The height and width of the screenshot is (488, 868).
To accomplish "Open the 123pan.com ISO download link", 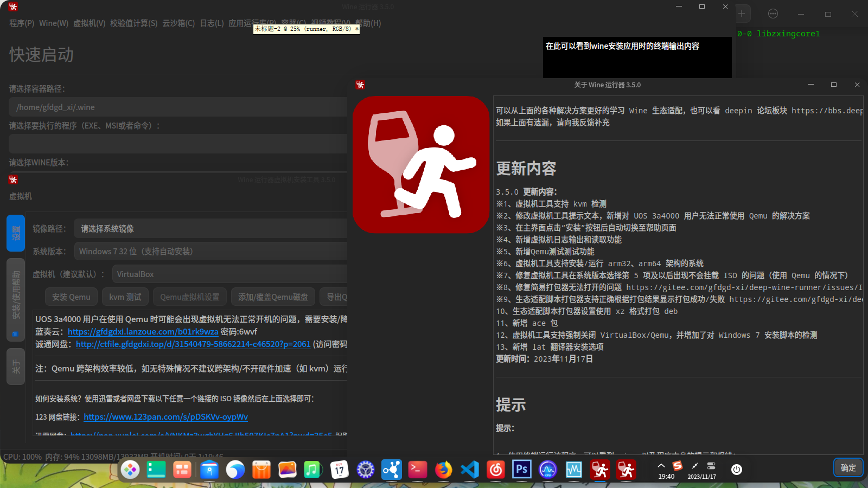I will point(166,417).
